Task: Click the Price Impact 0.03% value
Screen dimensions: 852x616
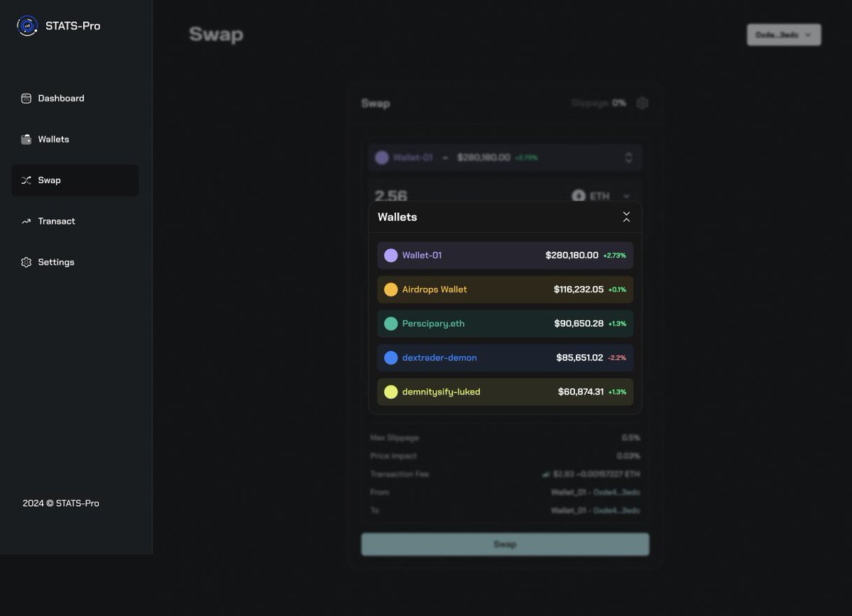Action: tap(628, 456)
